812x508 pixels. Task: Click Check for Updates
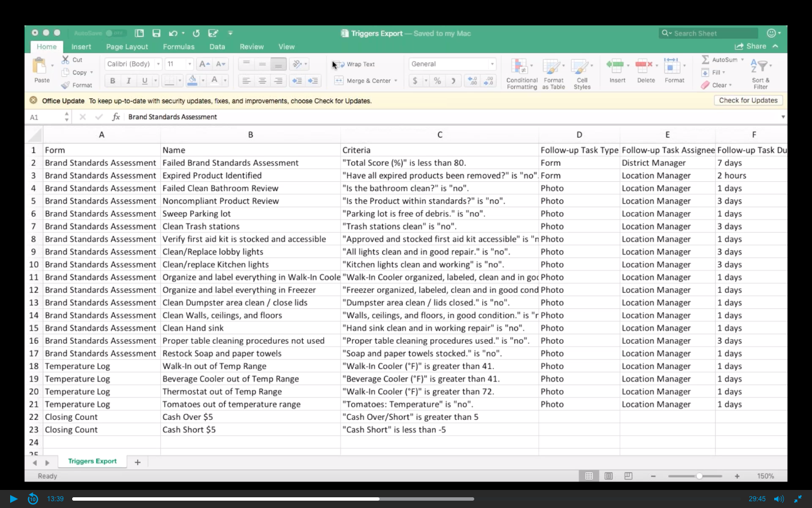[748, 100]
